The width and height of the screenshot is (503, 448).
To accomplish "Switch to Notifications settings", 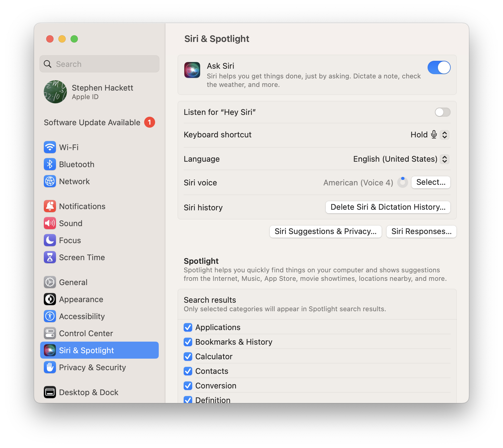I will coord(99,206).
